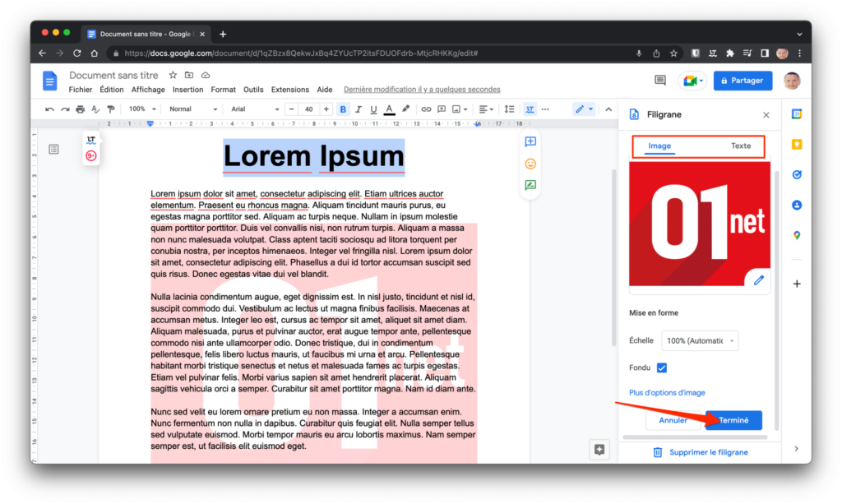Open the zoom level dropdown
The width and height of the screenshot is (842, 504).
(x=142, y=109)
